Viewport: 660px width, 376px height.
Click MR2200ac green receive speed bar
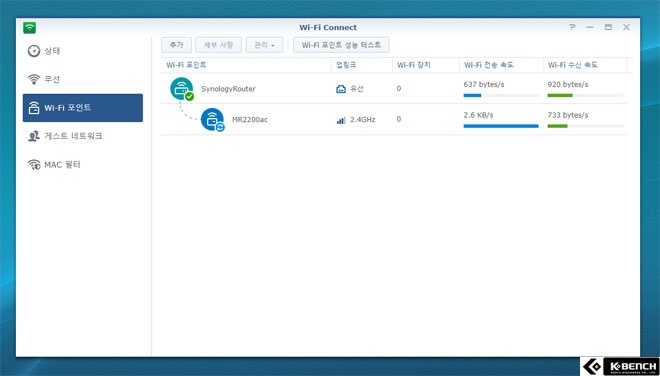(557, 126)
